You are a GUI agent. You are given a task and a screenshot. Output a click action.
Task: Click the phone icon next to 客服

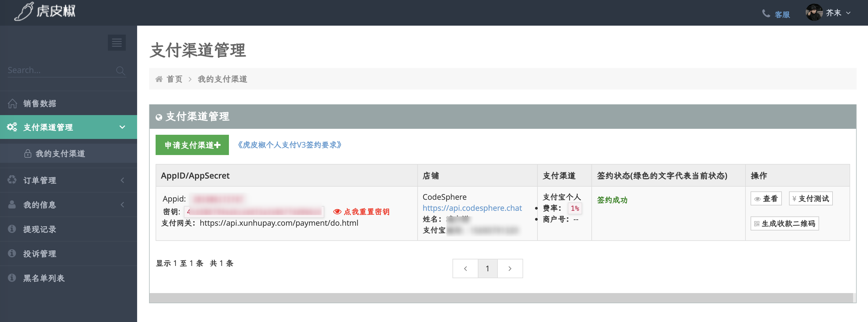coord(766,13)
